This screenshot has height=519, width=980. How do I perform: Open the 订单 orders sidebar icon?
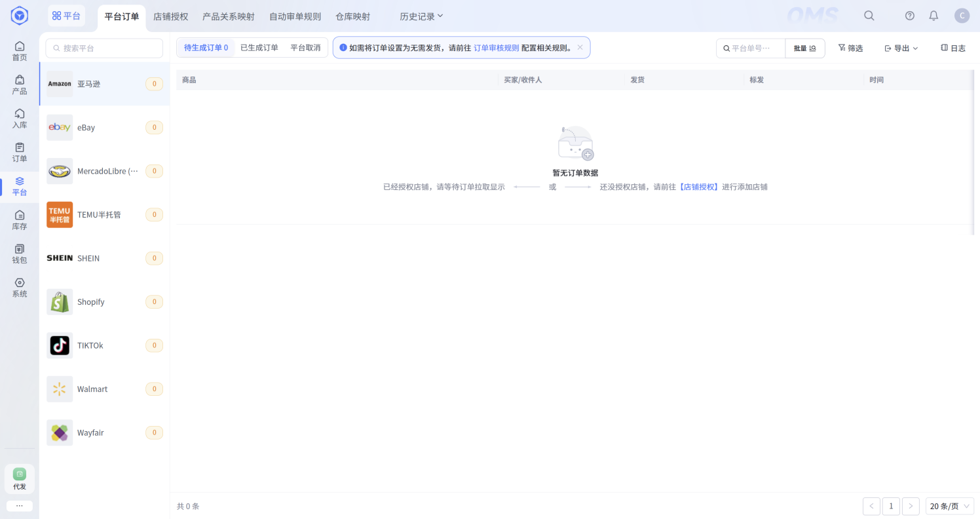click(x=20, y=152)
